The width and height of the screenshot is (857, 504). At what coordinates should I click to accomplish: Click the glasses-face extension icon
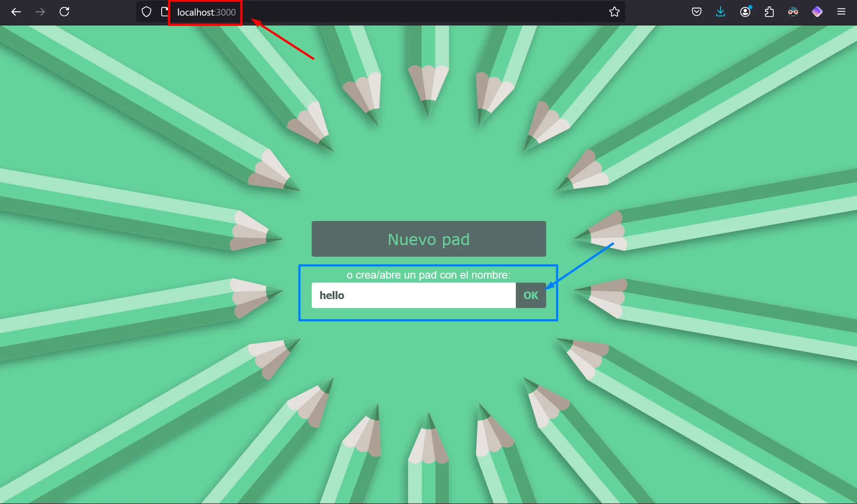793,12
